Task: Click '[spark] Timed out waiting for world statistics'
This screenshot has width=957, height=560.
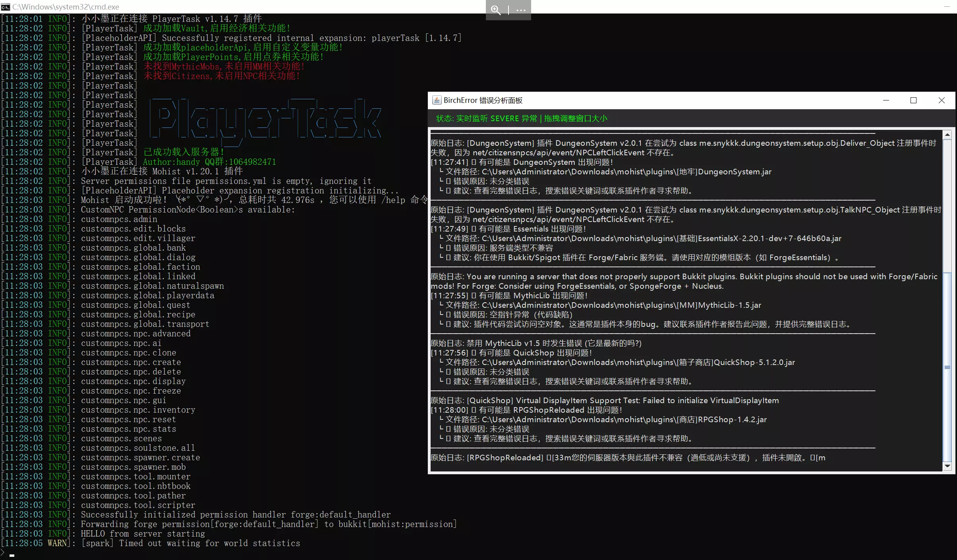Action: coord(151,543)
